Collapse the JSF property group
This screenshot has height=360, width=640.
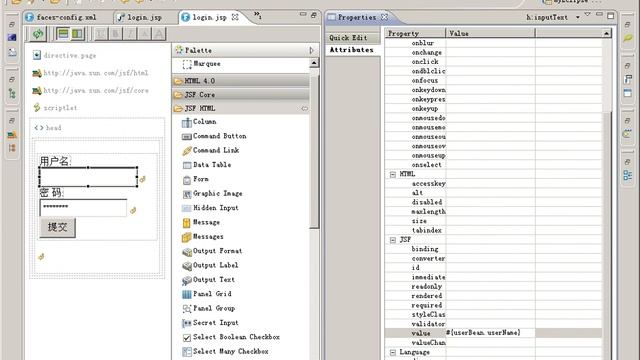393,240
